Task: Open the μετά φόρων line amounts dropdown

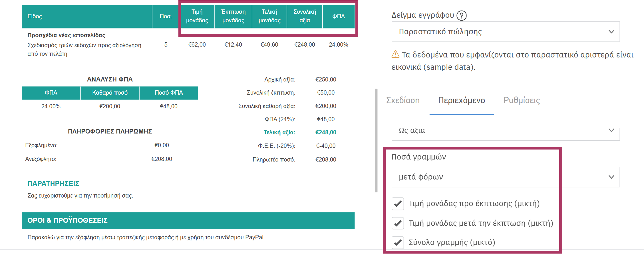Action: [505, 177]
